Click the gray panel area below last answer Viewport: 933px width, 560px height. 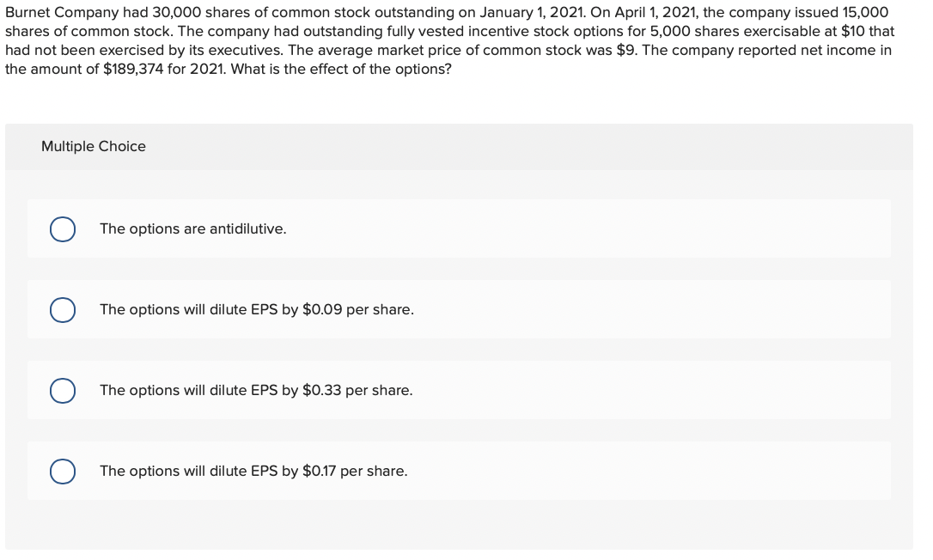click(459, 525)
